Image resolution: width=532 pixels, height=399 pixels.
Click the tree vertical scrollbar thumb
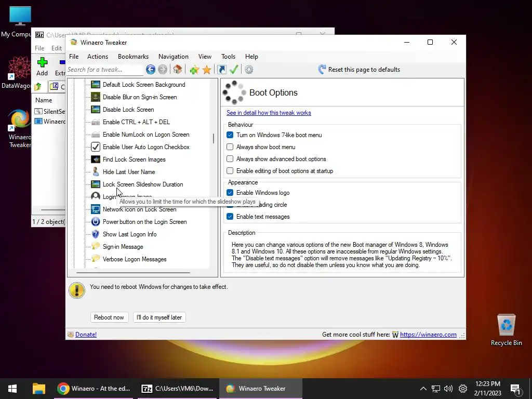[214, 138]
